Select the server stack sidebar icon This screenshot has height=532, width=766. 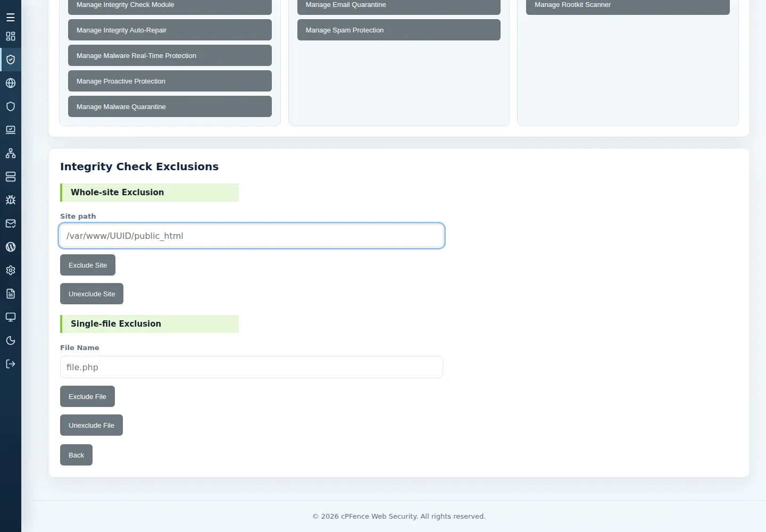click(x=11, y=177)
